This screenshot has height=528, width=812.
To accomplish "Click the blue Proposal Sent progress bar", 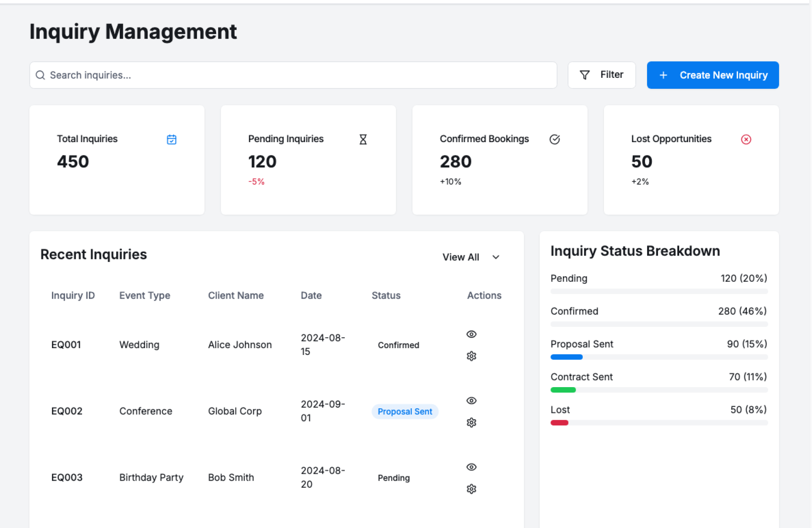I will point(566,357).
